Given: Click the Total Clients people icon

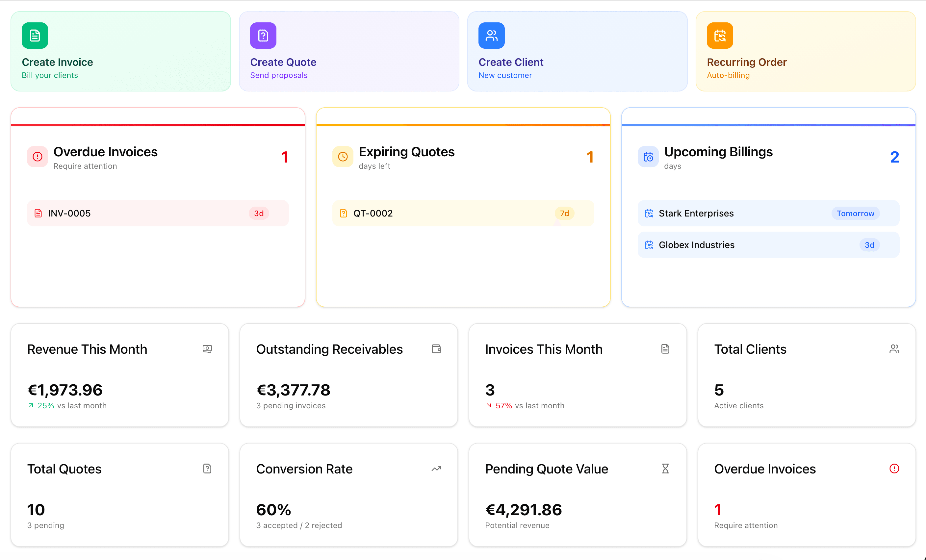Looking at the screenshot, I should point(894,349).
